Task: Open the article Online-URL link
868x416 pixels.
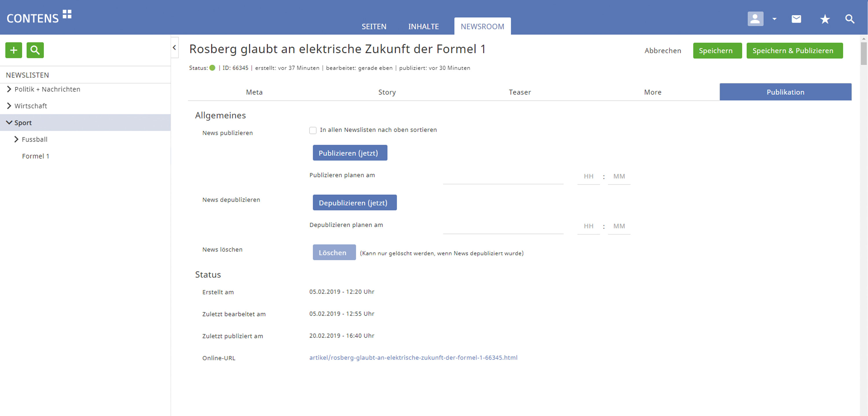Action: [x=413, y=358]
